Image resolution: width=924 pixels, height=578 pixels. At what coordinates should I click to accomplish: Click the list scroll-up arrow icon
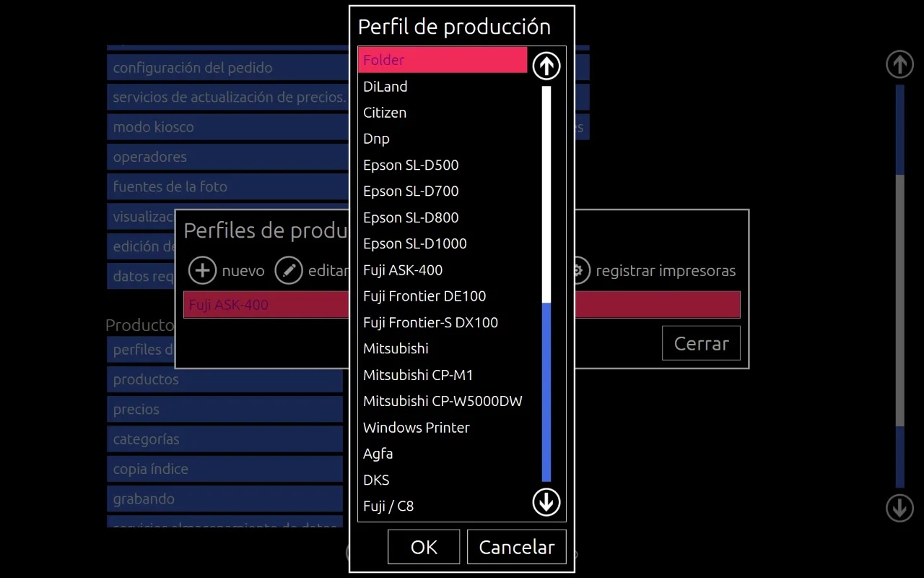point(546,66)
